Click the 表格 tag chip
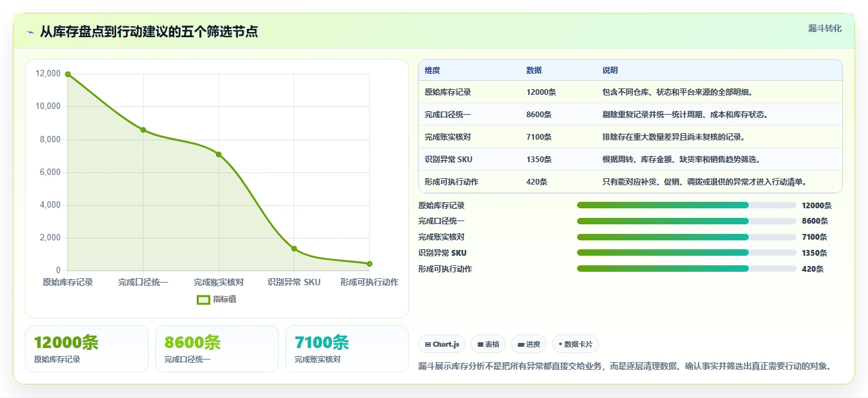Image resolution: width=868 pixels, height=398 pixels. [x=488, y=344]
